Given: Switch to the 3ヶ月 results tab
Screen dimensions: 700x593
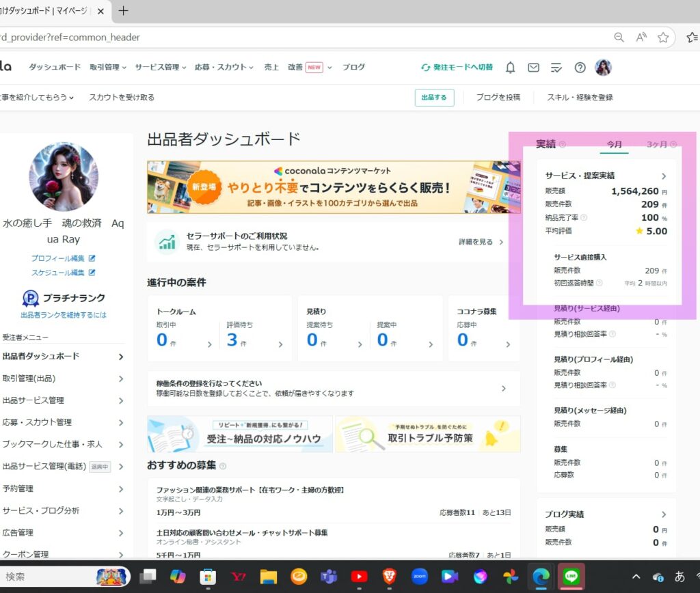Looking at the screenshot, I should coord(657,144).
